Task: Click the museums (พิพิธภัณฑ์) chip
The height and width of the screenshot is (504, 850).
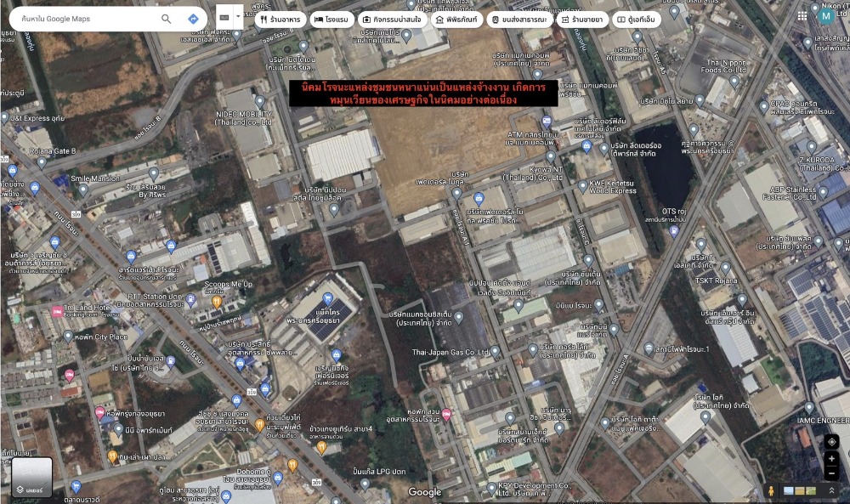Action: click(x=457, y=20)
